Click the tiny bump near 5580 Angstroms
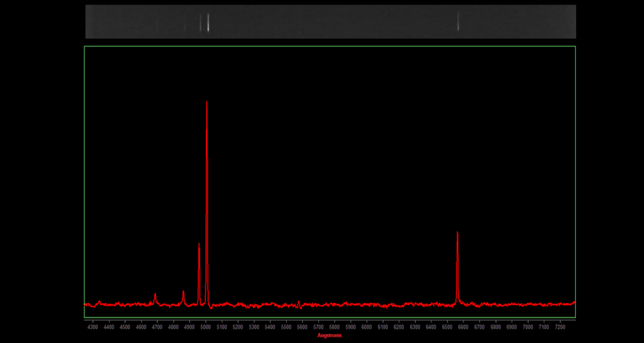Viewport: 644px width, 343px height. tap(298, 302)
